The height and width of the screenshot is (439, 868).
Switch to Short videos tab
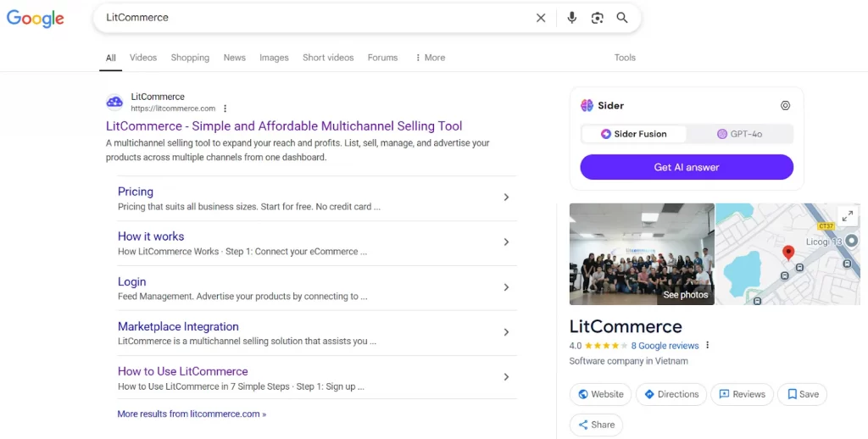pyautogui.click(x=328, y=58)
